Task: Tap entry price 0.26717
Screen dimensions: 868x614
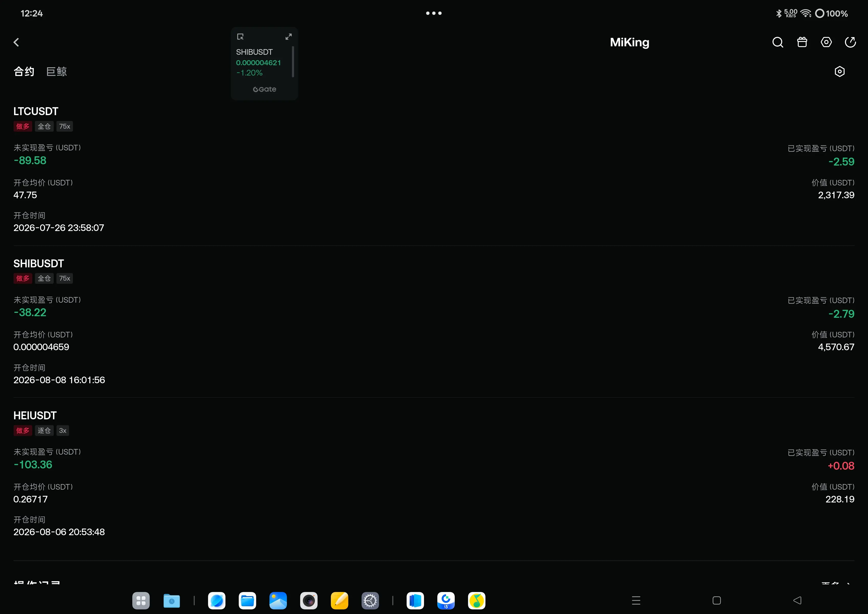Action: (x=31, y=499)
